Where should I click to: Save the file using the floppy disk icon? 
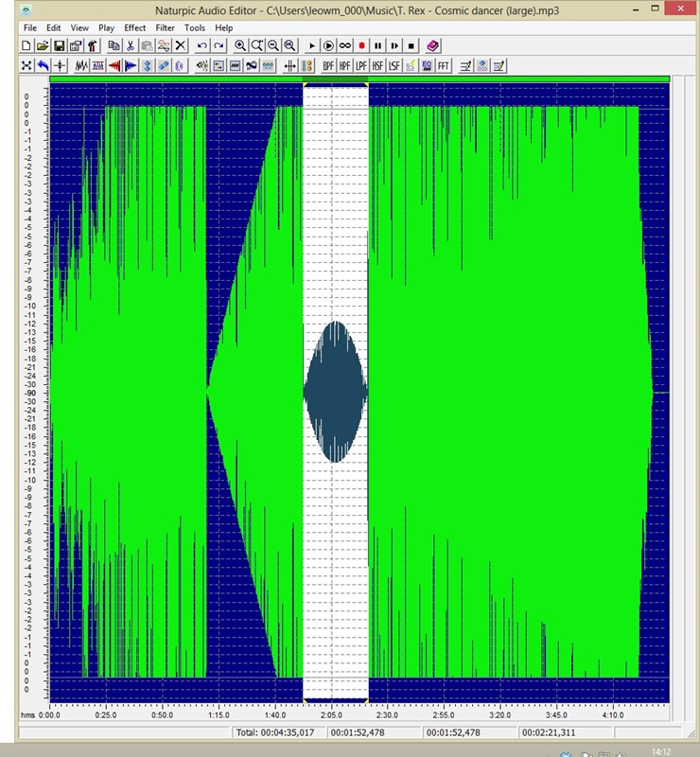point(59,45)
